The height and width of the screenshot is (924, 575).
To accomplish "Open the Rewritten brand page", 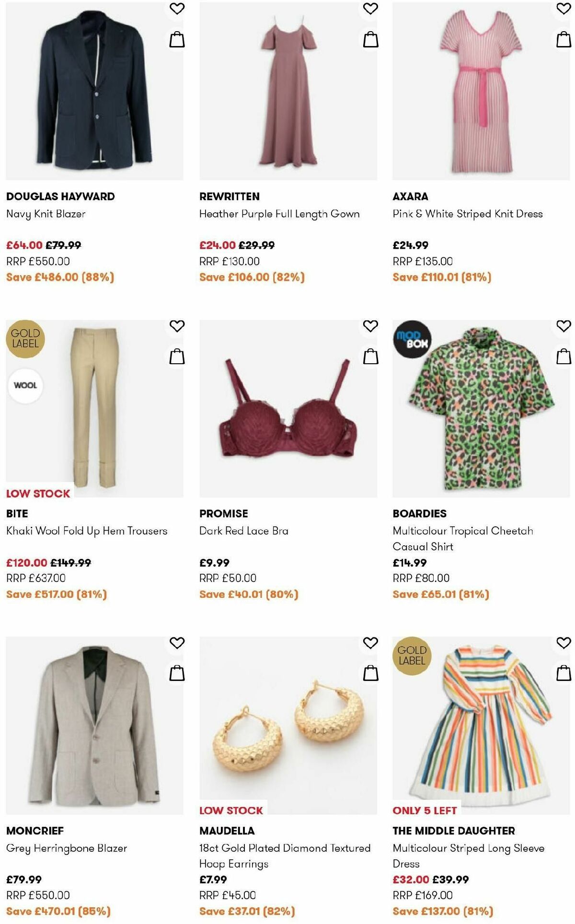I will [229, 196].
